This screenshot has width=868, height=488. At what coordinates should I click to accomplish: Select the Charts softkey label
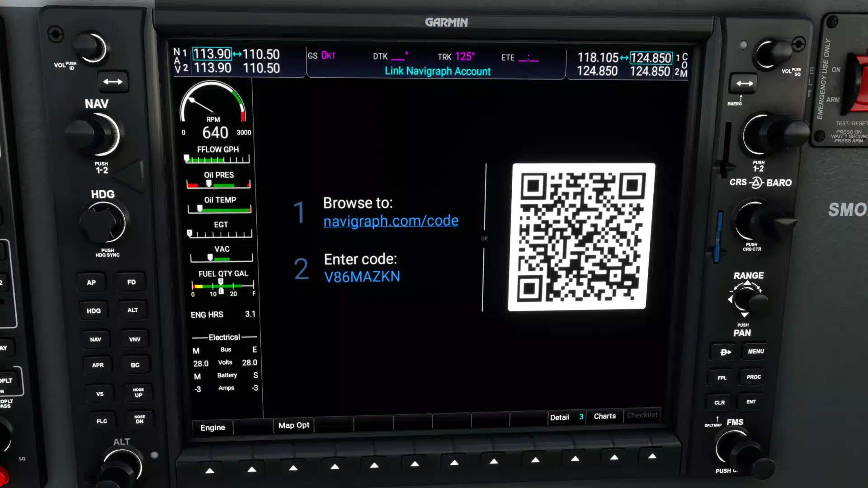604,416
